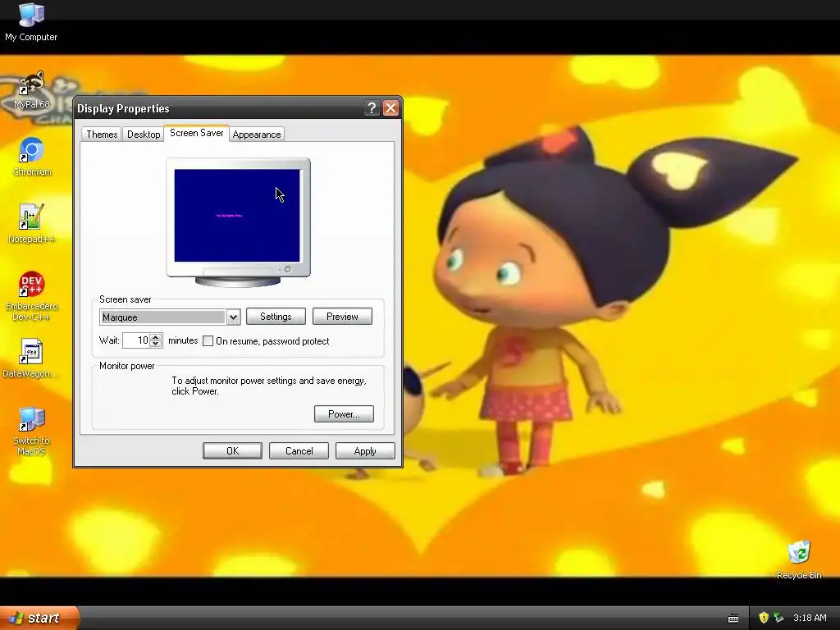Select the Screen Saver tab

197,133
